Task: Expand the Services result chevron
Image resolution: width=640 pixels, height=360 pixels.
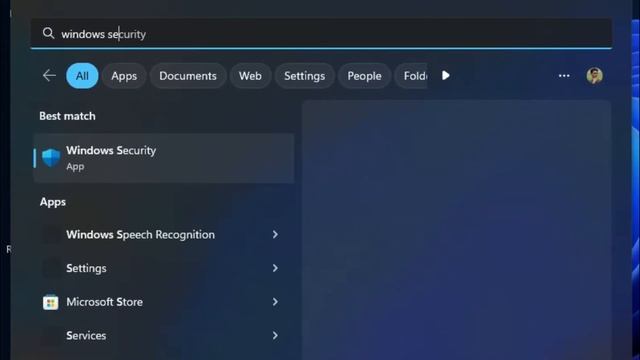Action: point(275,336)
